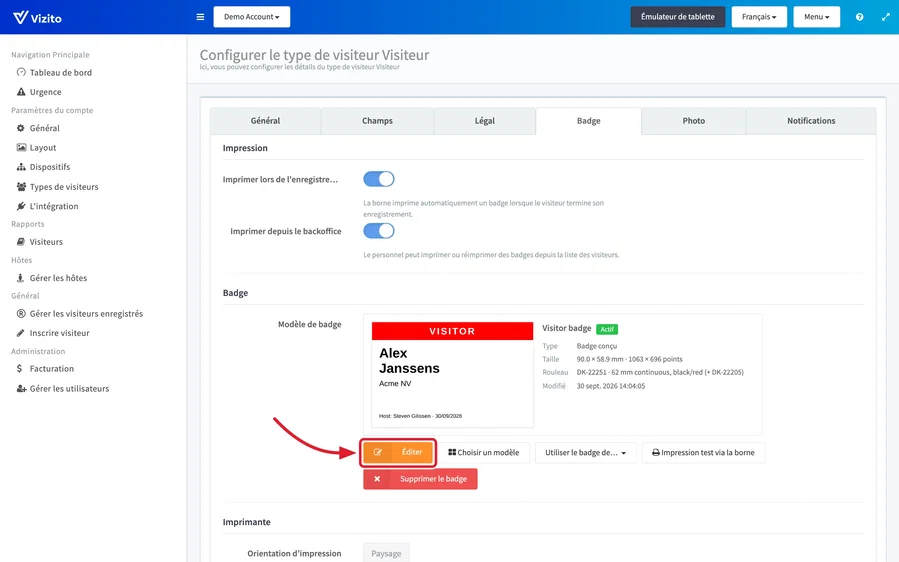Image resolution: width=899 pixels, height=562 pixels.
Task: Click the Supprimer le badge button
Action: click(x=420, y=479)
